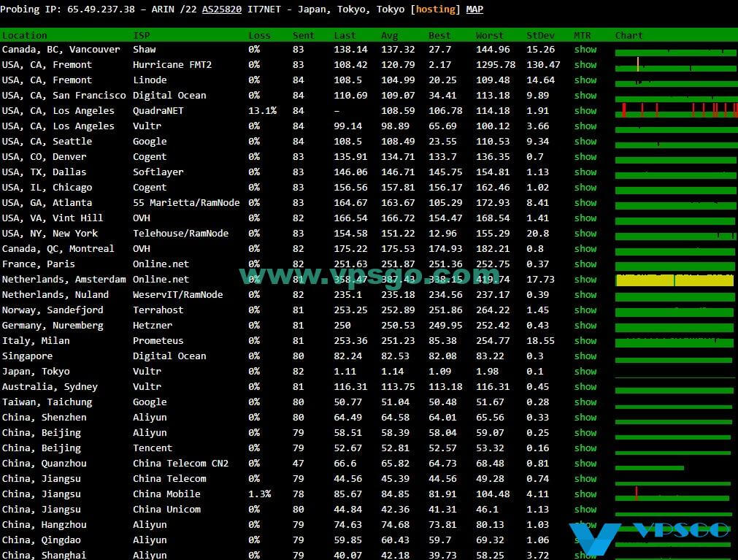Click the Best column header
738x560 pixels.
point(439,35)
